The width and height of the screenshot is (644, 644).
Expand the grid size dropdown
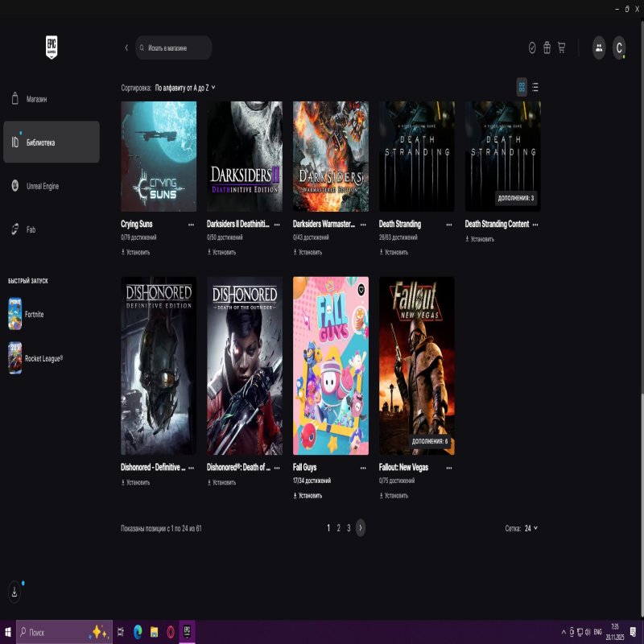click(x=531, y=528)
